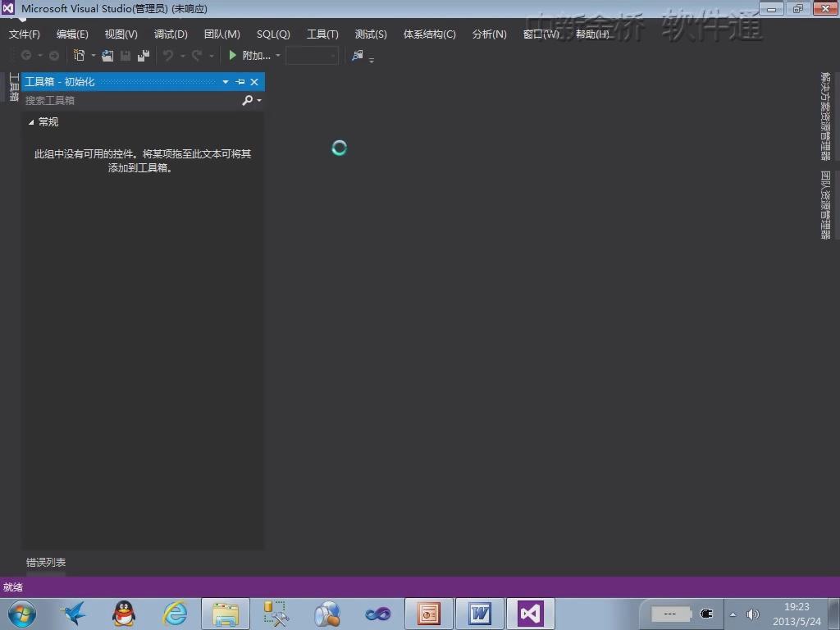840x630 pixels.
Task: Click the Navigate Backward arrow in the toolbar
Action: pos(25,55)
